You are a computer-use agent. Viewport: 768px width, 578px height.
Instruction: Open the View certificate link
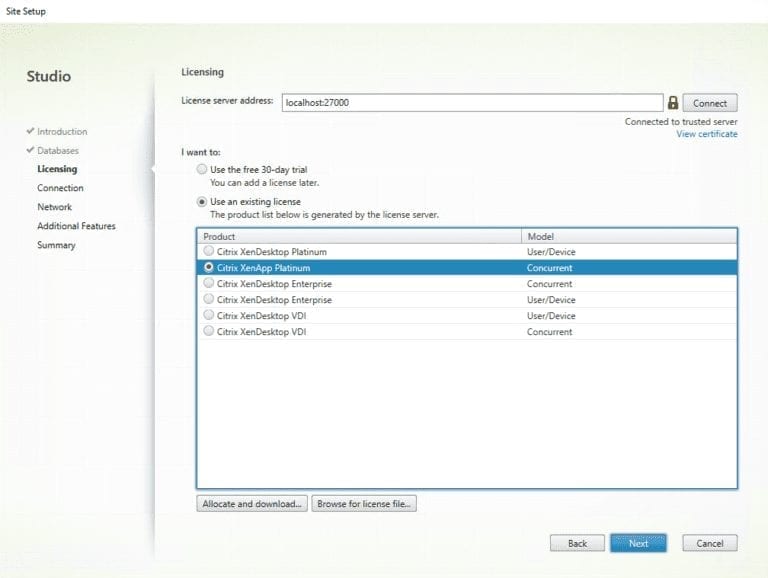pos(706,134)
